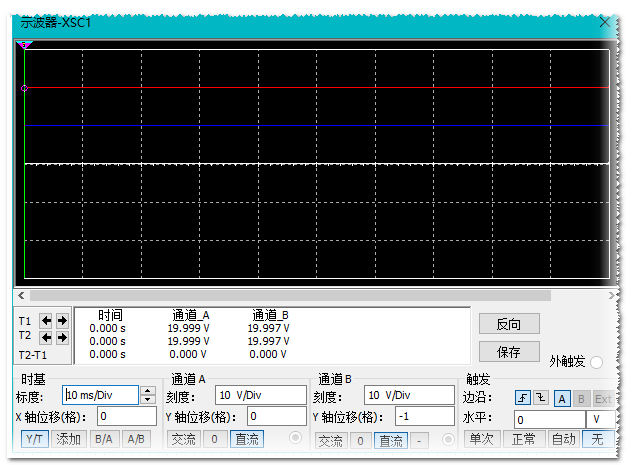This screenshot has width=633, height=465.
Task: Select 无 trigger mode
Action: [x=597, y=439]
